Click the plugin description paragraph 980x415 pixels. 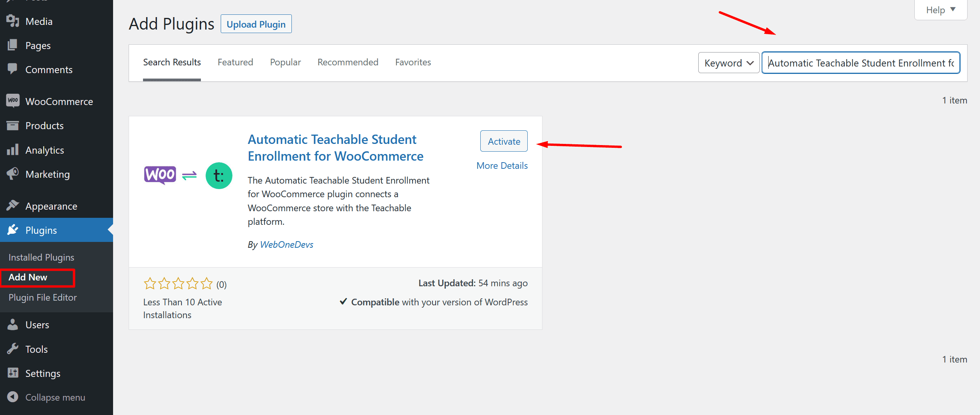point(338,201)
